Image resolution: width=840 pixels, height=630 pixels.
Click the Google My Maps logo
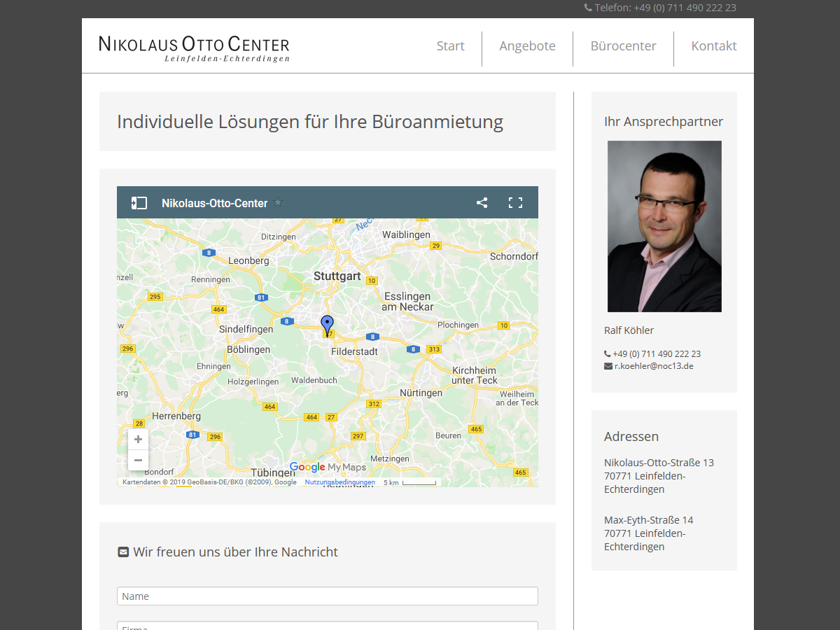tap(328, 467)
